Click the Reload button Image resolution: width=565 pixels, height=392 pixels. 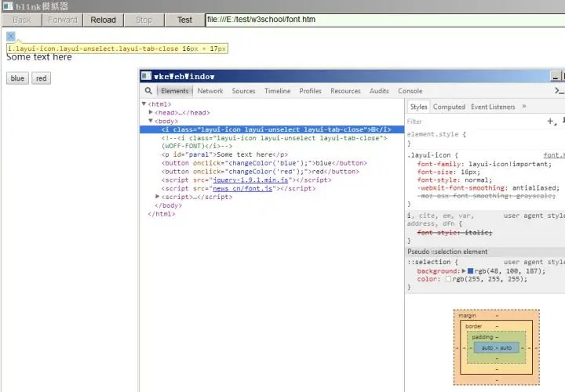coord(103,20)
